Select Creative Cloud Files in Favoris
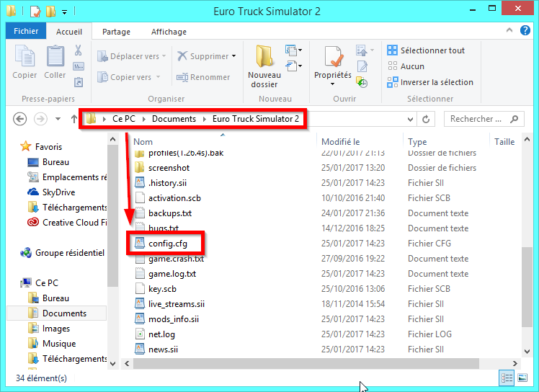This screenshot has width=539, height=392. coord(68,223)
